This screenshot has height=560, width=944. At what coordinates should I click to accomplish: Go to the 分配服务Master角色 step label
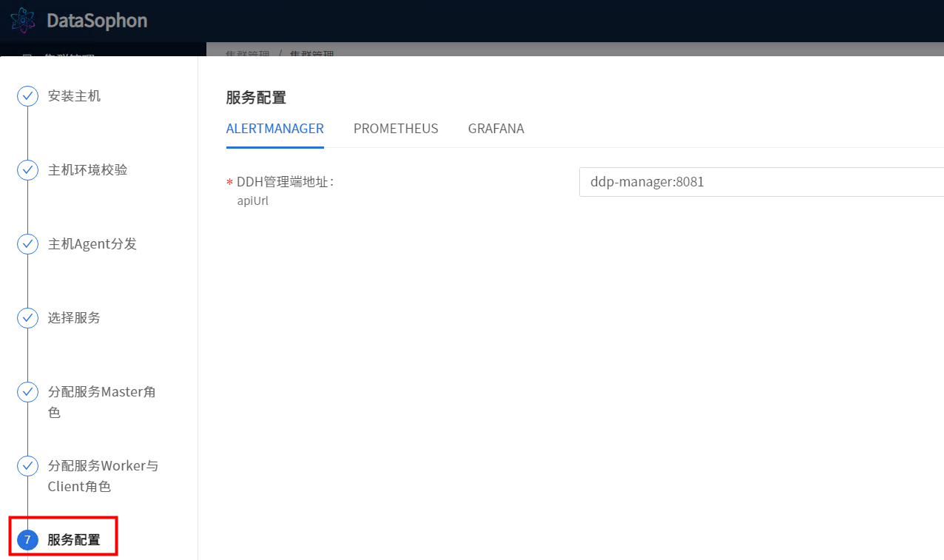tap(102, 402)
